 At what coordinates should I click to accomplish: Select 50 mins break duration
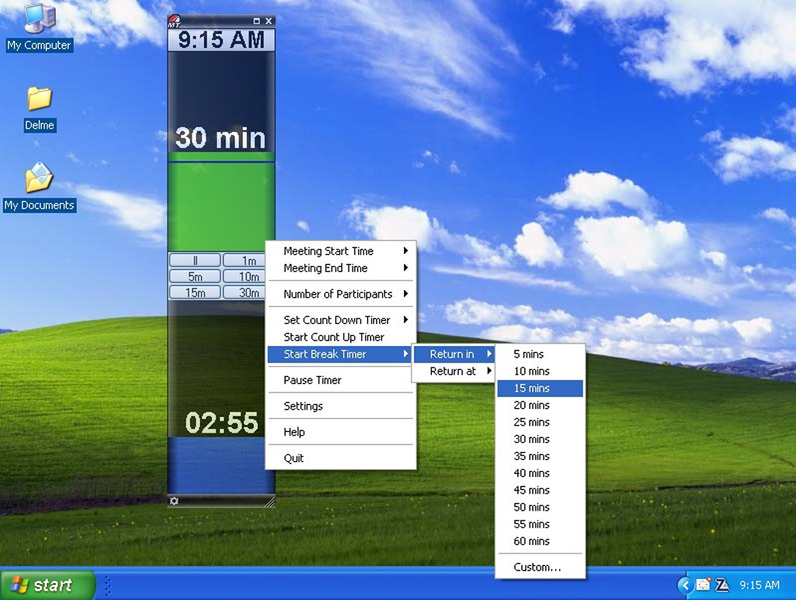click(540, 507)
